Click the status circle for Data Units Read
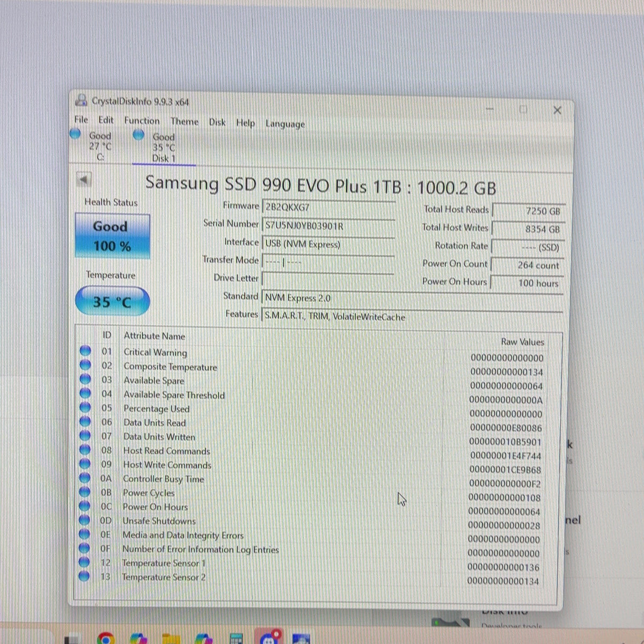Image resolution: width=644 pixels, height=644 pixels. [85, 421]
